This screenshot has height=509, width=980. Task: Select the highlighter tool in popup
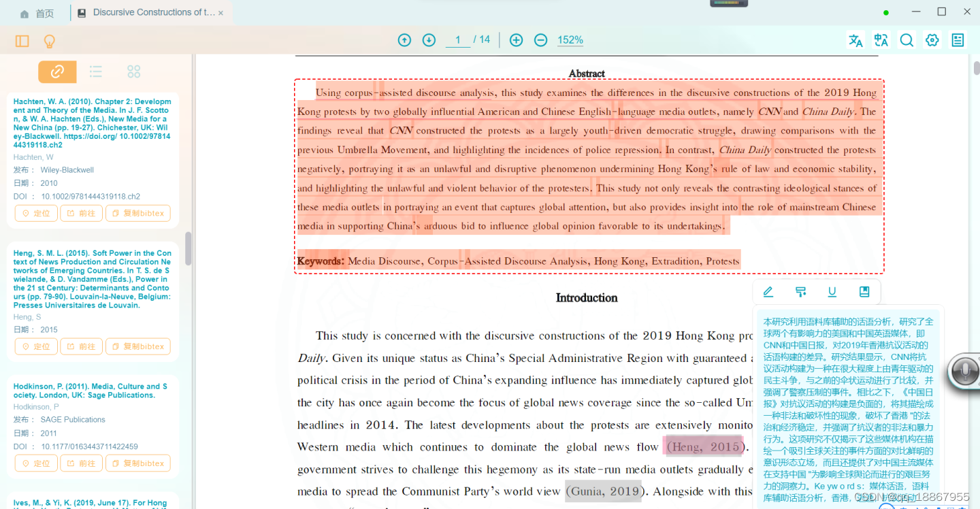tap(800, 292)
